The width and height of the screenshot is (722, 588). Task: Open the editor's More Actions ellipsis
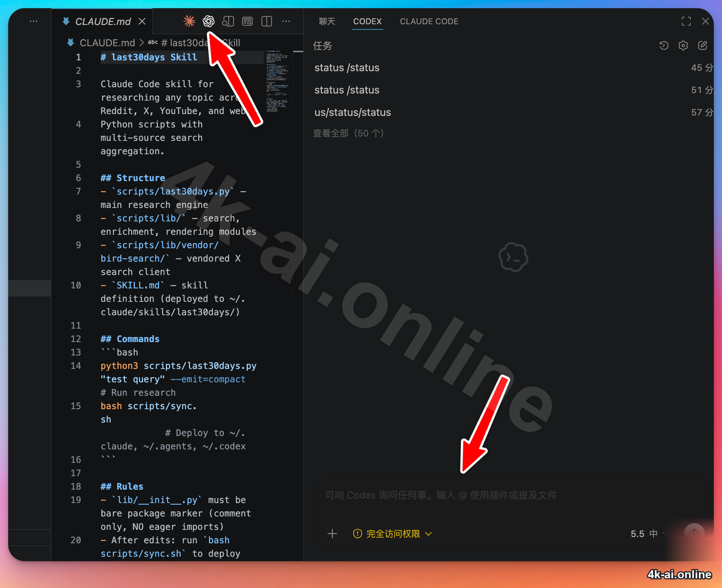[x=286, y=21]
